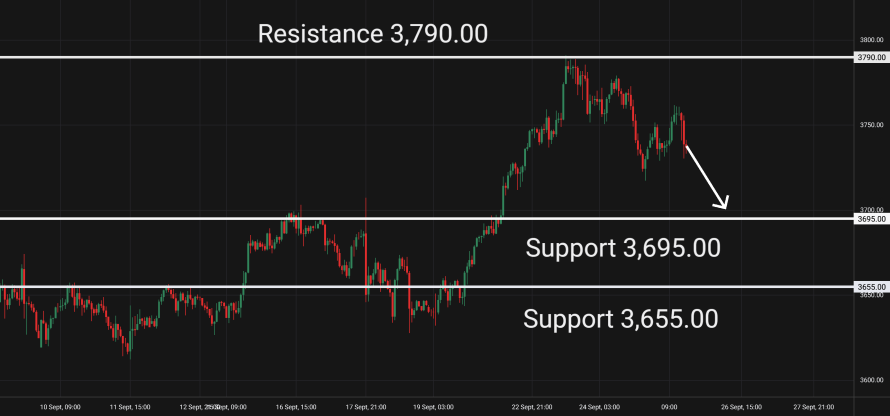Click the arrowhead near the 3700 level
The height and width of the screenshot is (416, 890).
coord(722,202)
